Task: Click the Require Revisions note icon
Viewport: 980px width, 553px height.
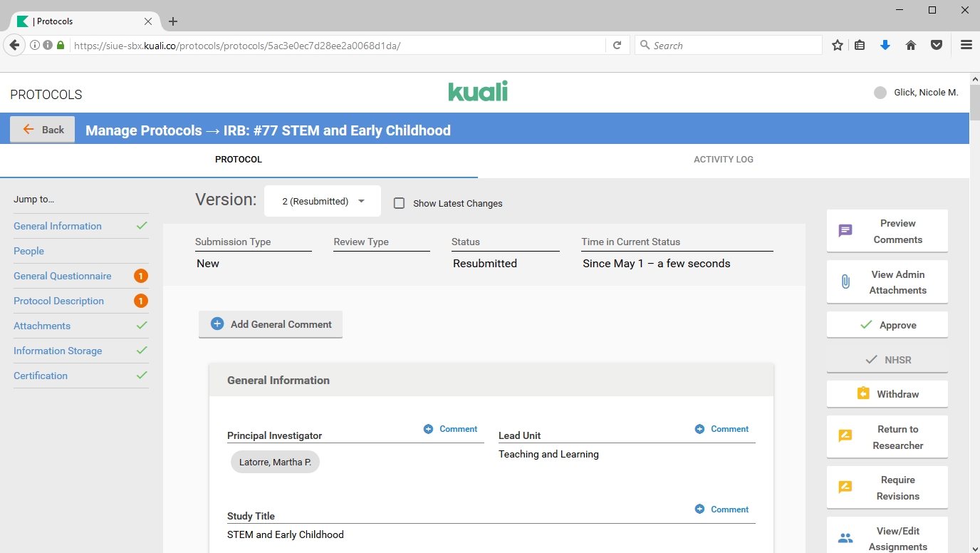Action: (845, 487)
